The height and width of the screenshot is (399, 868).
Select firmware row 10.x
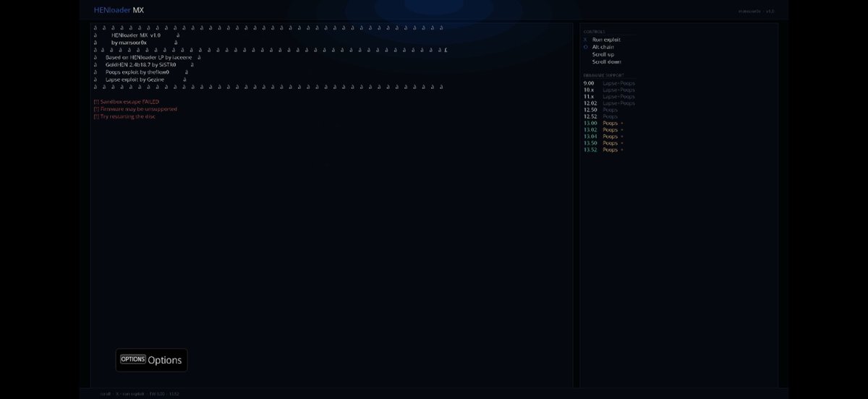(609, 90)
